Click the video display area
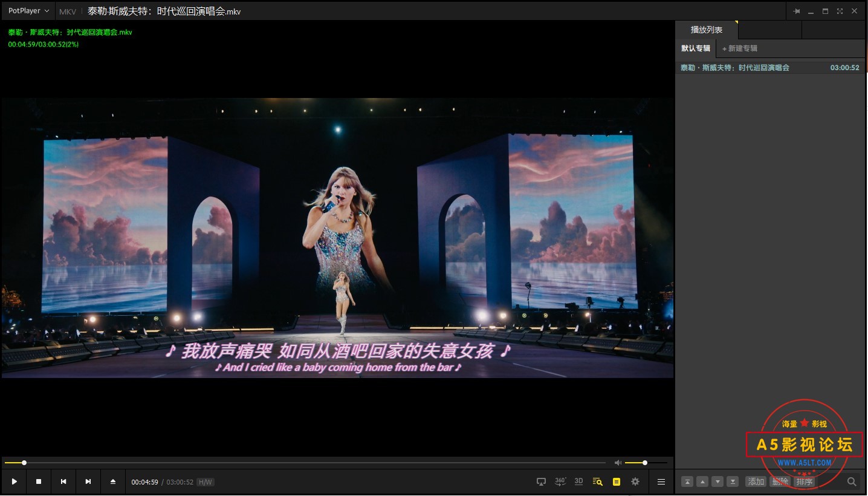The width and height of the screenshot is (868, 496). click(x=337, y=238)
